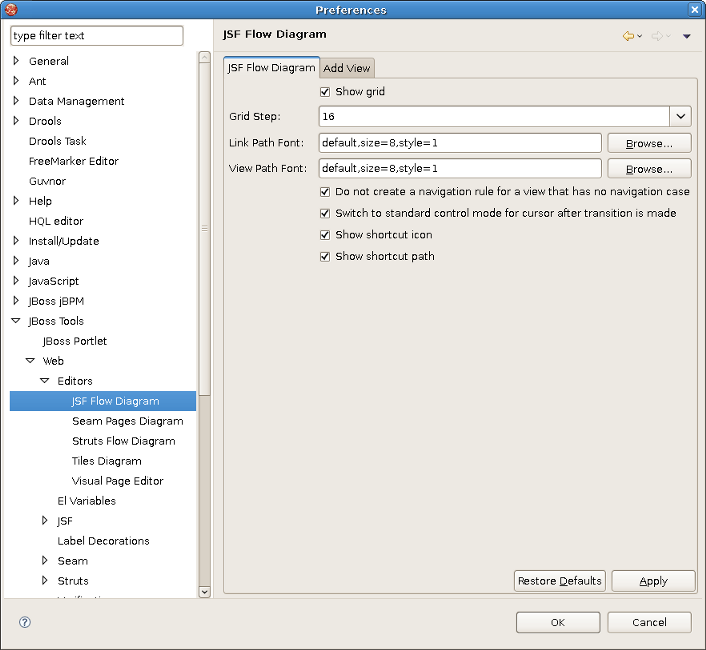Image resolution: width=706 pixels, height=650 pixels.
Task: Select Visual Page Editor in tree
Action: tap(117, 481)
